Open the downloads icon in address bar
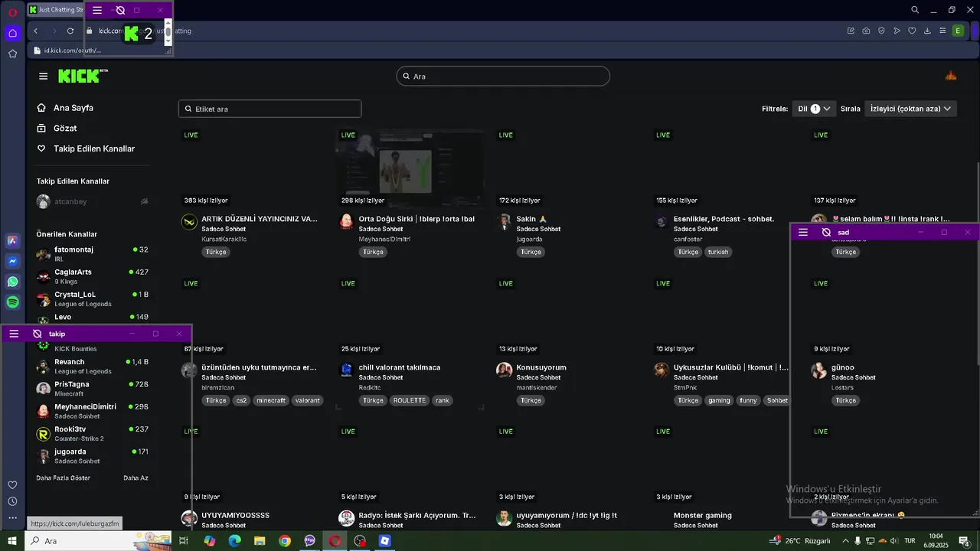980x551 pixels. click(x=927, y=31)
